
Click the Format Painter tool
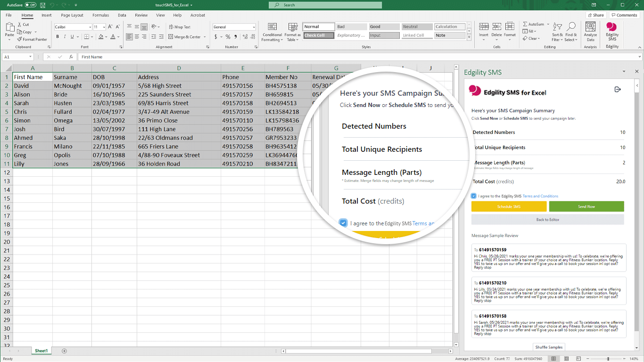pyautogui.click(x=32, y=40)
